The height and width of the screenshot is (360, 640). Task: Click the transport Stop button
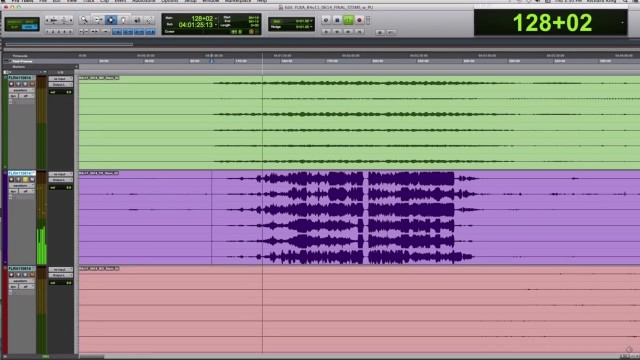coord(337,20)
